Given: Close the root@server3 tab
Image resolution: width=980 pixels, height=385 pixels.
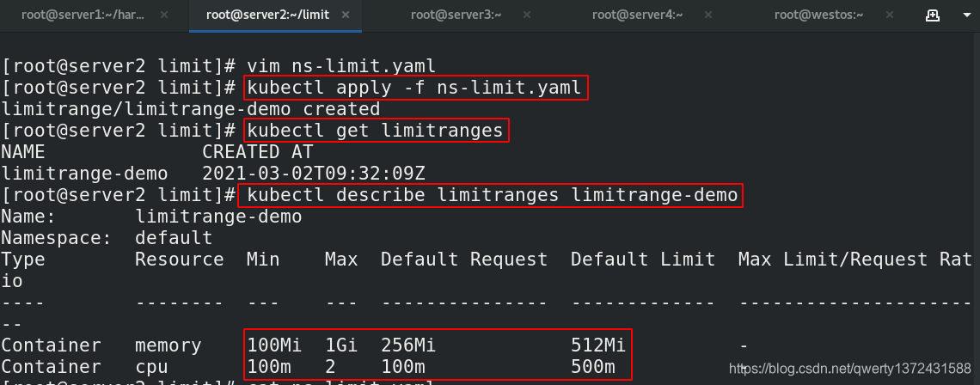Looking at the screenshot, I should tap(528, 15).
